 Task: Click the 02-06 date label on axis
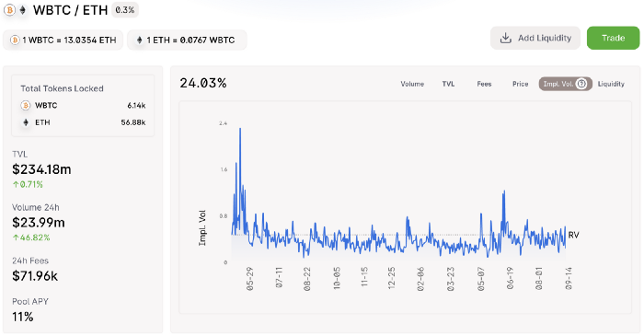(x=420, y=279)
